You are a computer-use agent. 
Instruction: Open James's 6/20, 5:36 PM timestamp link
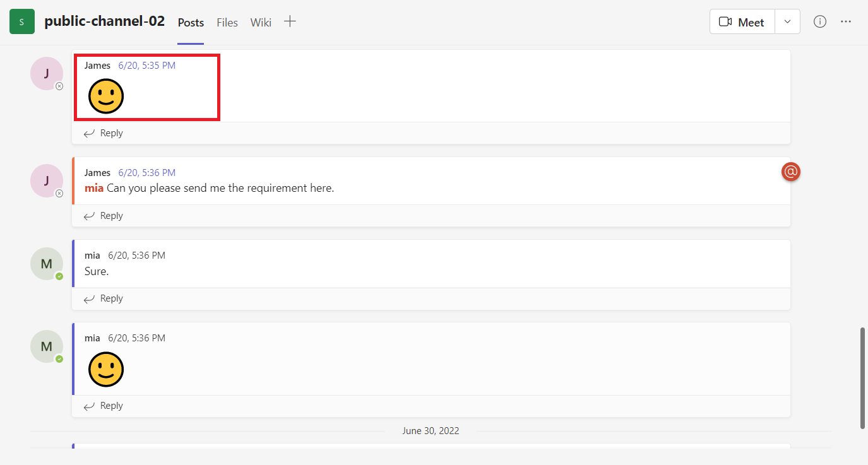tap(147, 172)
